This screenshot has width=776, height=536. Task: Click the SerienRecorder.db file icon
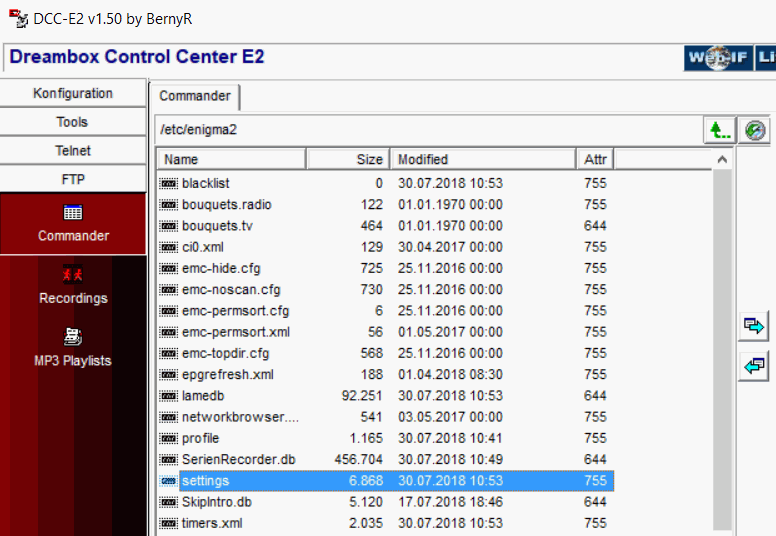169,460
